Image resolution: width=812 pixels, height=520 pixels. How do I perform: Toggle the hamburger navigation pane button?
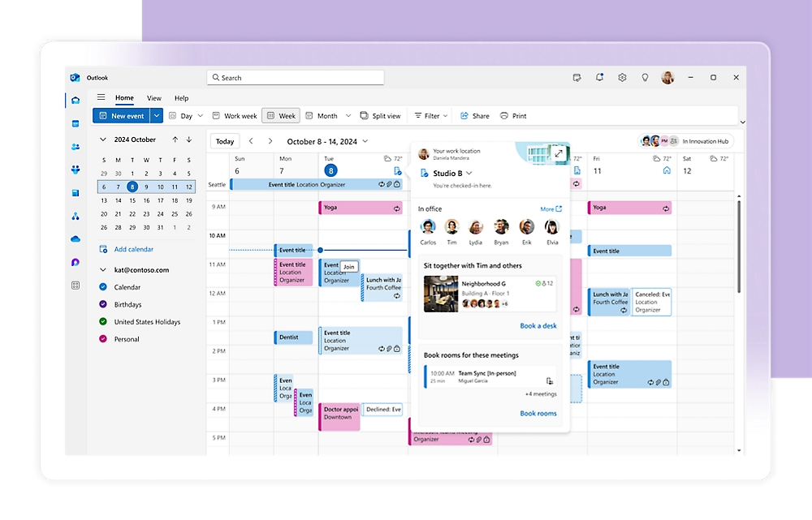101,97
